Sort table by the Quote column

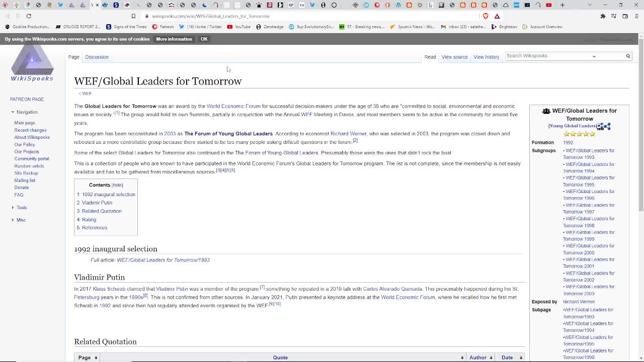(283, 357)
